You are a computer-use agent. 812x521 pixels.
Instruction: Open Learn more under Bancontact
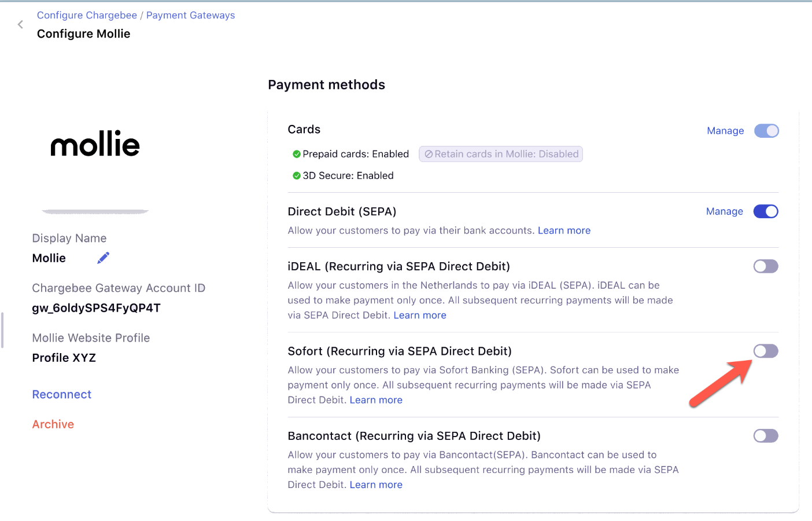[x=376, y=485]
